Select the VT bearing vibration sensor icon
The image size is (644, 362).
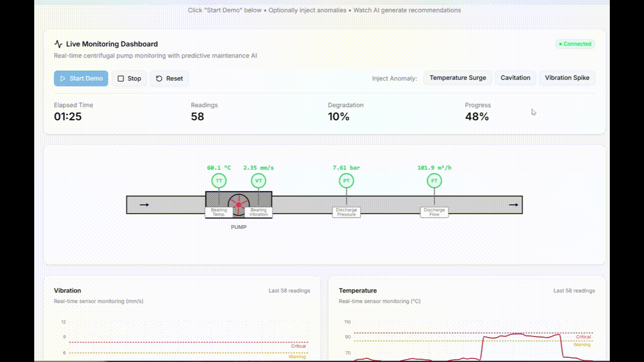[x=258, y=180]
